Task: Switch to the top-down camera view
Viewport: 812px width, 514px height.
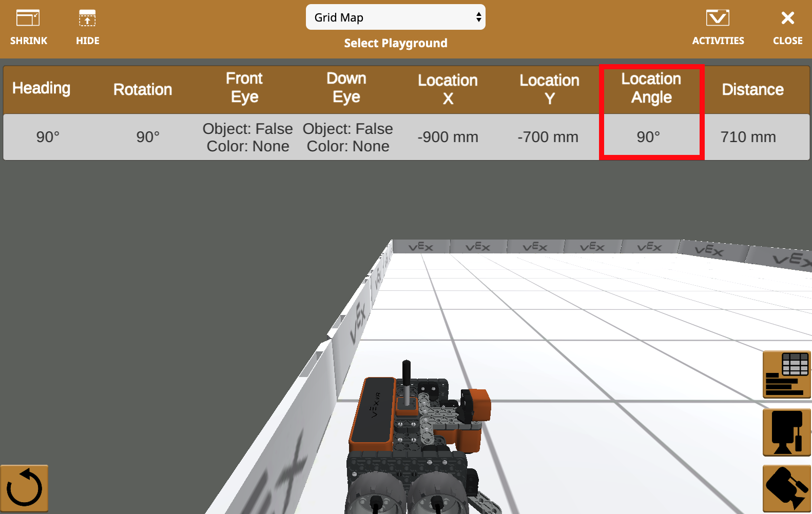Action: [x=786, y=432]
